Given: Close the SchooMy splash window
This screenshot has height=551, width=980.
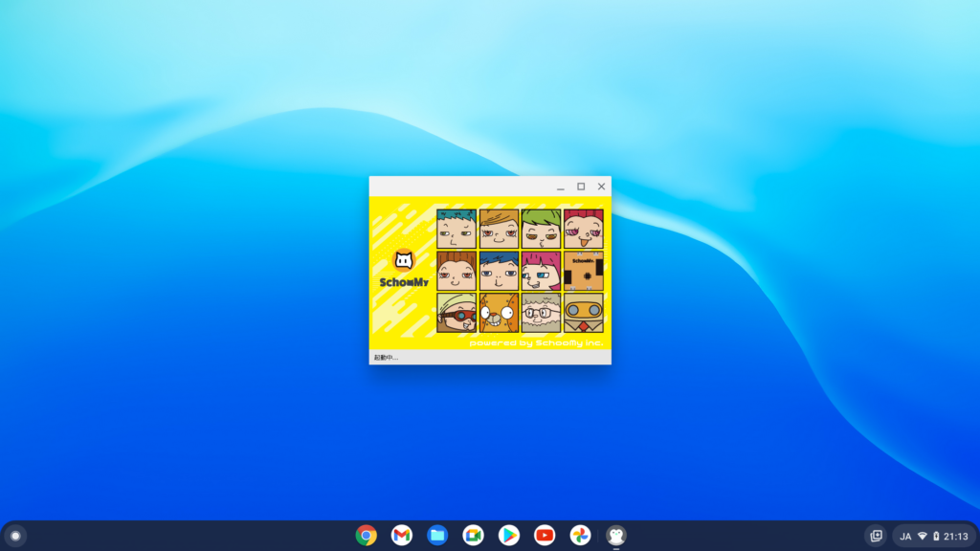Looking at the screenshot, I should coord(601,187).
